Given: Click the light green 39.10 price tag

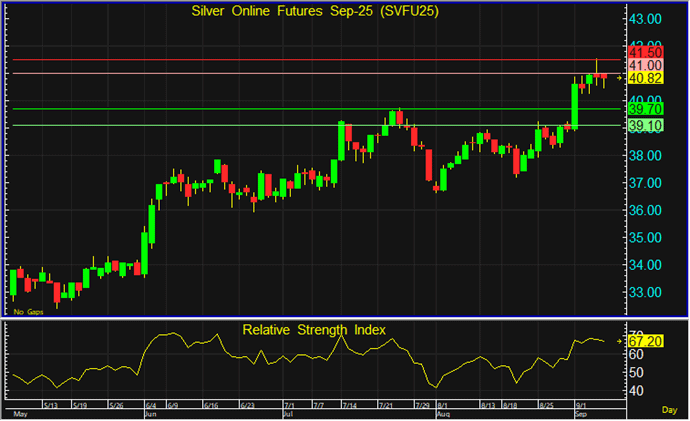Looking at the screenshot, I should [645, 125].
